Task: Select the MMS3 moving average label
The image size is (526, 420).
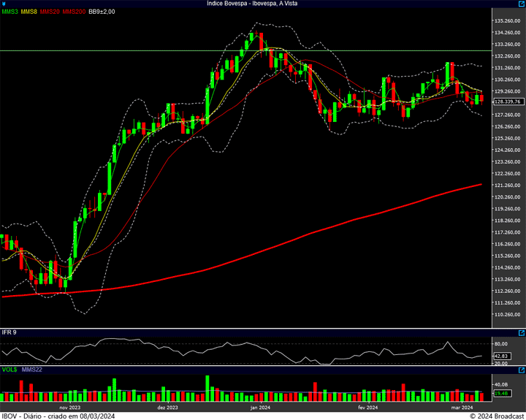Action: 9,12
